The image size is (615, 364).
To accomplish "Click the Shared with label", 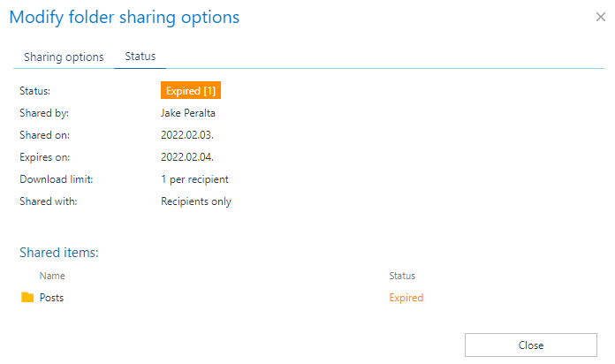I will [49, 201].
